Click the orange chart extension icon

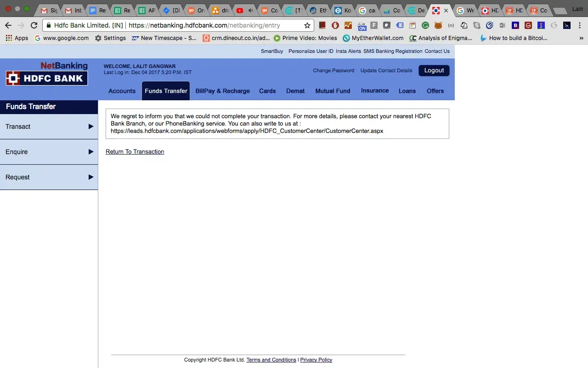pos(348,25)
